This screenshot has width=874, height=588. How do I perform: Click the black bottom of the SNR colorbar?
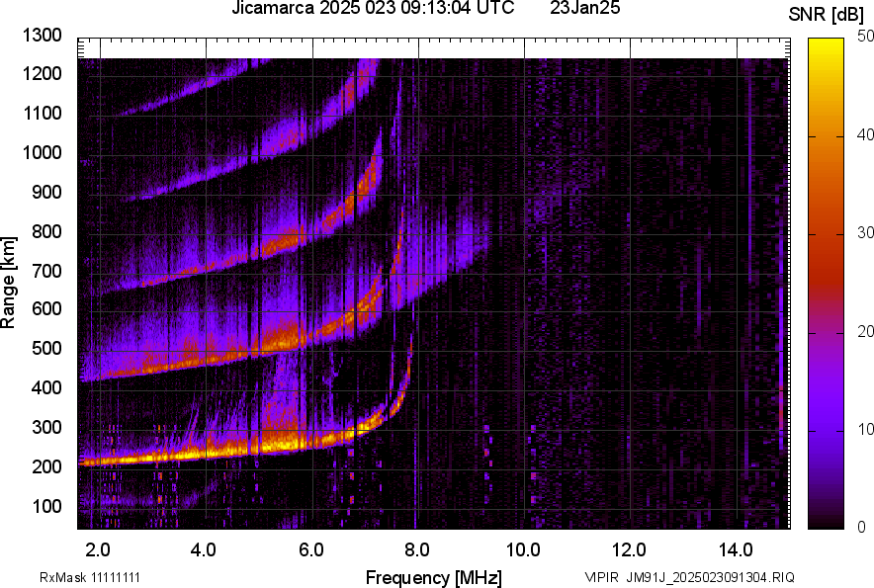click(x=824, y=522)
